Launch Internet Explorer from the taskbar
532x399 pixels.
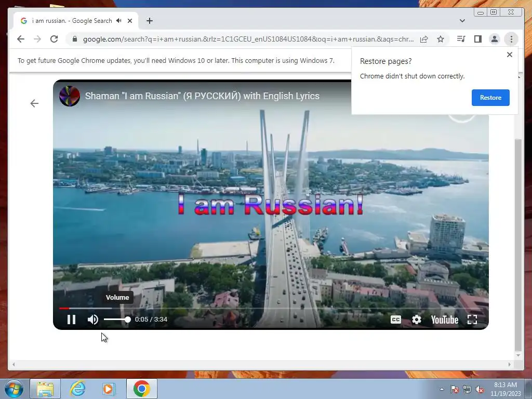coord(77,389)
